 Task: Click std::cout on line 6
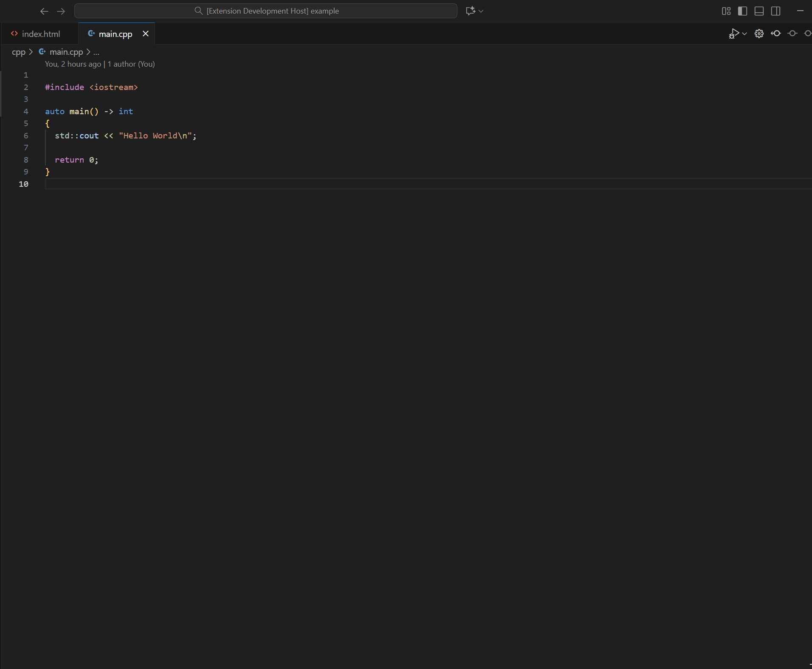(x=77, y=135)
